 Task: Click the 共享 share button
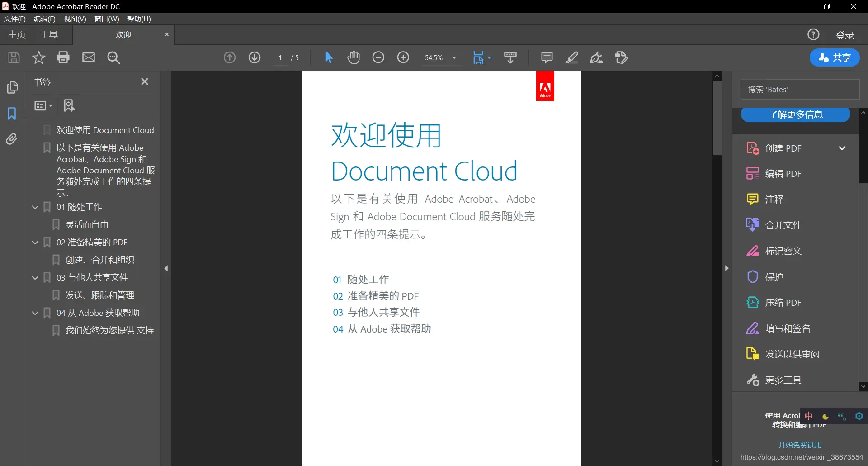[x=835, y=57]
